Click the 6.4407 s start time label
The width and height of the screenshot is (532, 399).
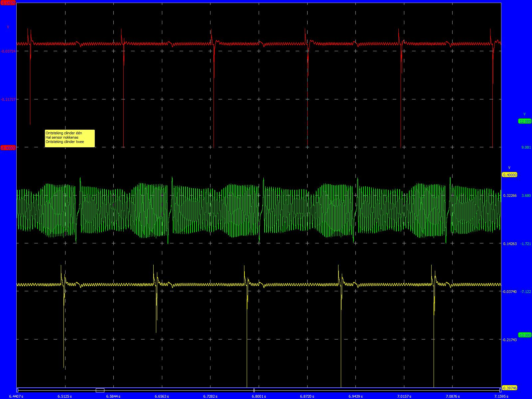pyautogui.click(x=16, y=396)
